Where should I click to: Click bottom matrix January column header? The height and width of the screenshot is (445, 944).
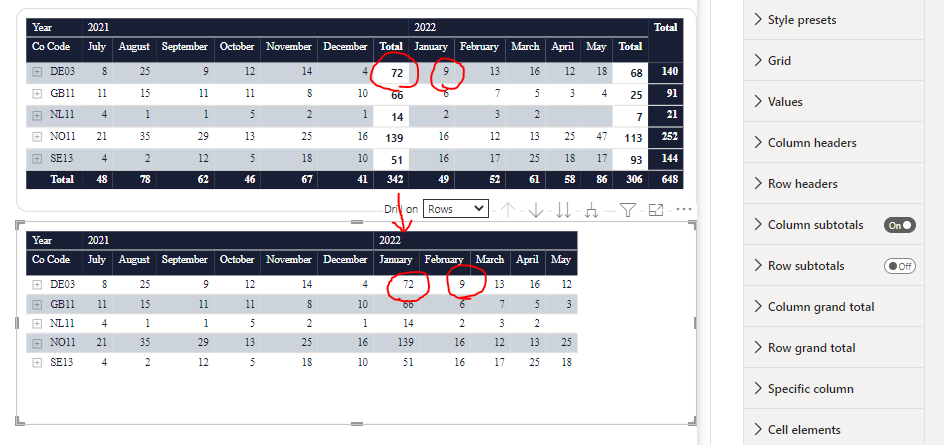396,260
